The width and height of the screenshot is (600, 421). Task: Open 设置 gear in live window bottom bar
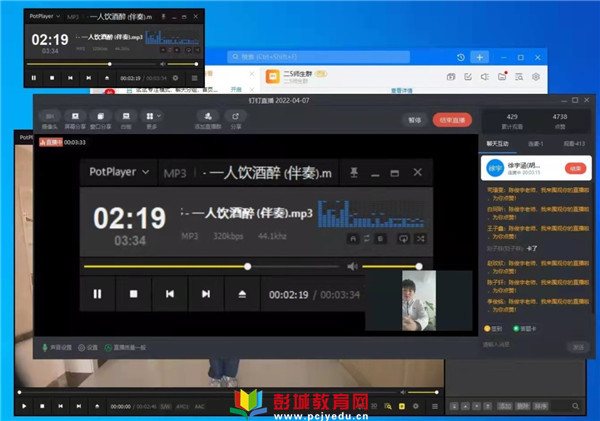(88, 348)
